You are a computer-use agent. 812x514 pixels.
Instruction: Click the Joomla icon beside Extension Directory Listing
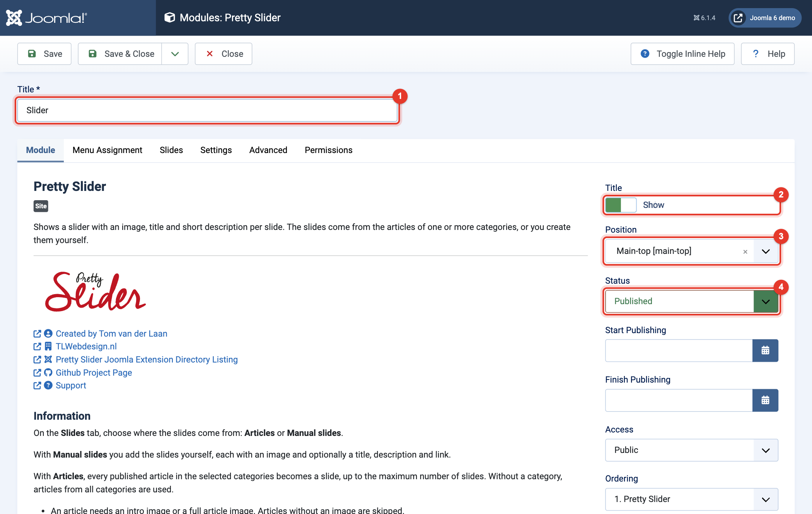[x=48, y=359]
